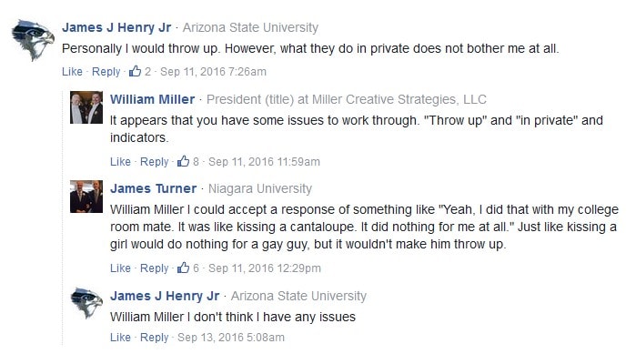Viewport: 636px width, 364px height.
Task: Click thumbs-up icon on James Turner's reply
Action: coord(184,268)
